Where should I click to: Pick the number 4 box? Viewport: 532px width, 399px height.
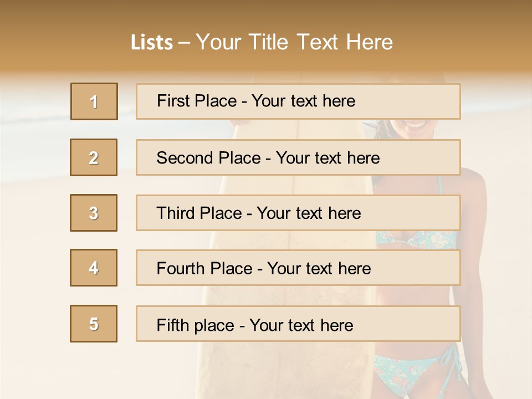[x=94, y=268]
